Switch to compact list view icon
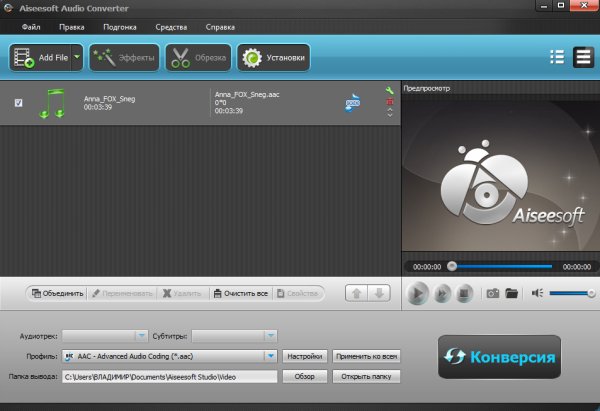The height and width of the screenshot is (411, 600). (x=557, y=57)
